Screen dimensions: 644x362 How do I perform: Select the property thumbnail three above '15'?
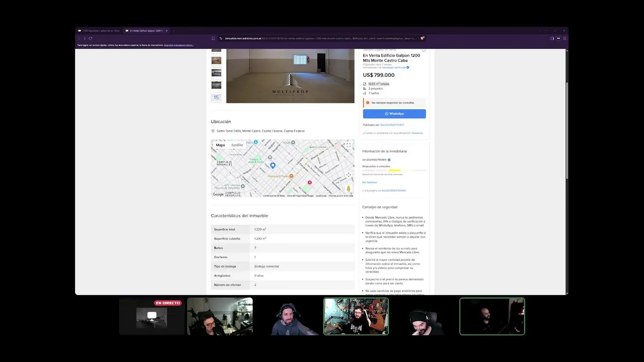pos(216,60)
